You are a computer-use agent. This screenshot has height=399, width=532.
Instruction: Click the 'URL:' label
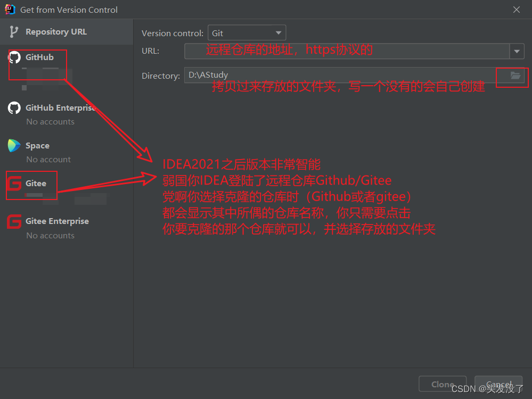point(150,51)
